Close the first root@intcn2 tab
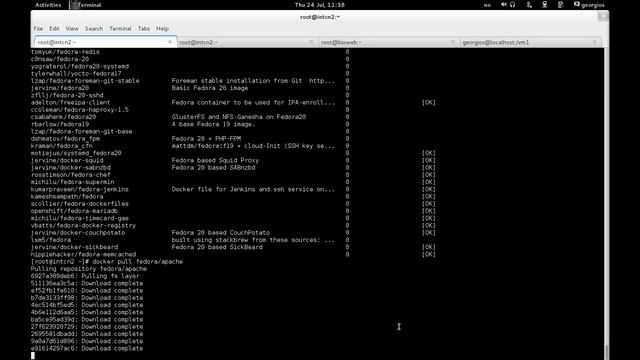Viewport: 640px width, 360px height. pos(170,42)
